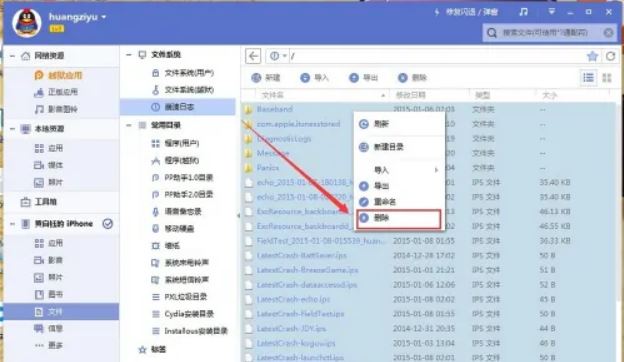Image resolution: width=624 pixels, height=362 pixels.
Task: Select 文件 under the iPhone device
Action: (61, 311)
